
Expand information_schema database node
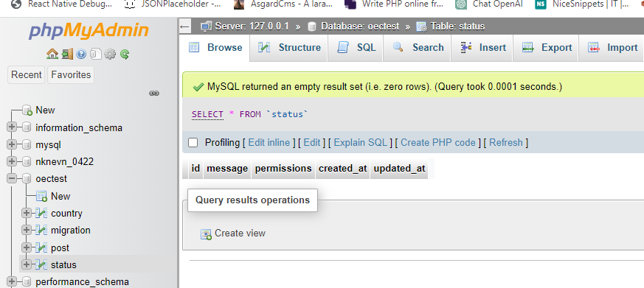point(12,127)
